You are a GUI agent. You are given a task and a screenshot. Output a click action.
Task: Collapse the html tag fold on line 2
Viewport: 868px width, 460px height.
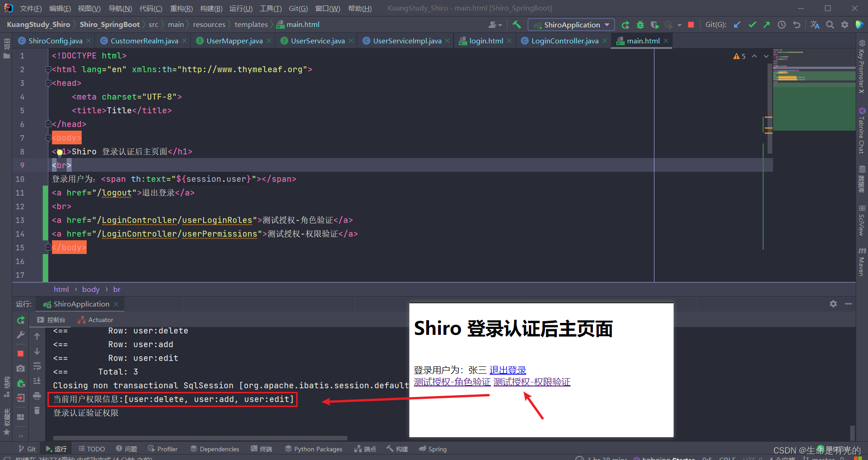[48, 69]
